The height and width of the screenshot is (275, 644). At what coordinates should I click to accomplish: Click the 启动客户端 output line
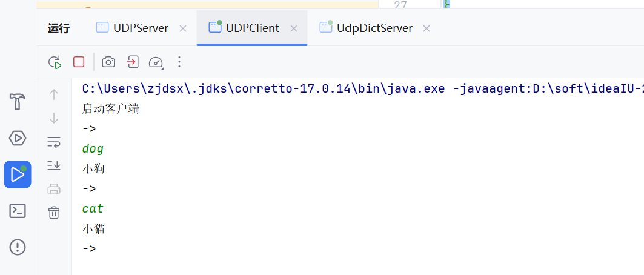[x=110, y=109]
